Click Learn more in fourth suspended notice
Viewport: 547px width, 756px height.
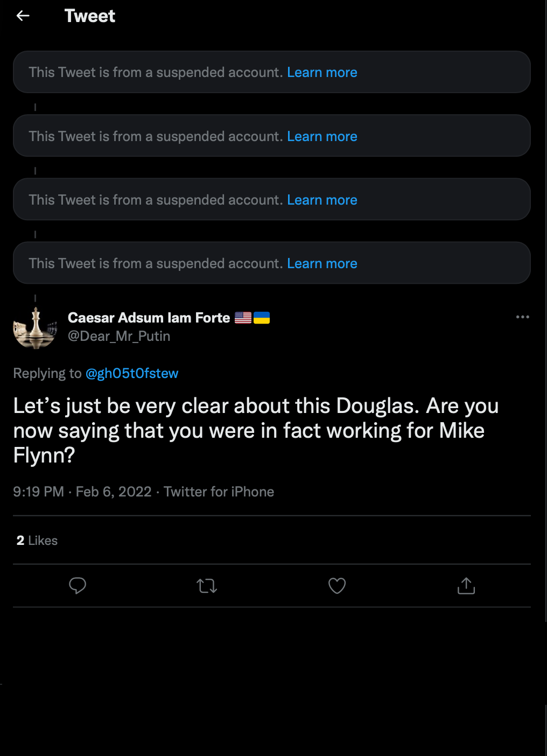pos(322,264)
